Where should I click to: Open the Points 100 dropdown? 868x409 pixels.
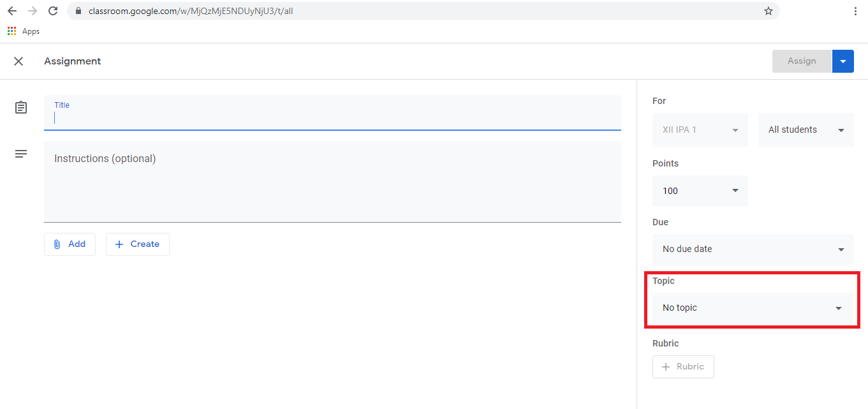pos(700,191)
